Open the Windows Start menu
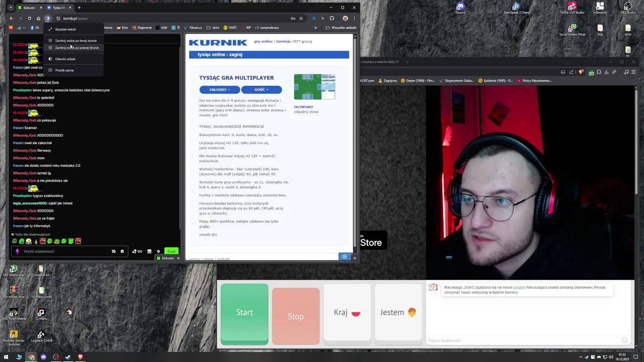Screen dimensions: 644x362 [7, 357]
